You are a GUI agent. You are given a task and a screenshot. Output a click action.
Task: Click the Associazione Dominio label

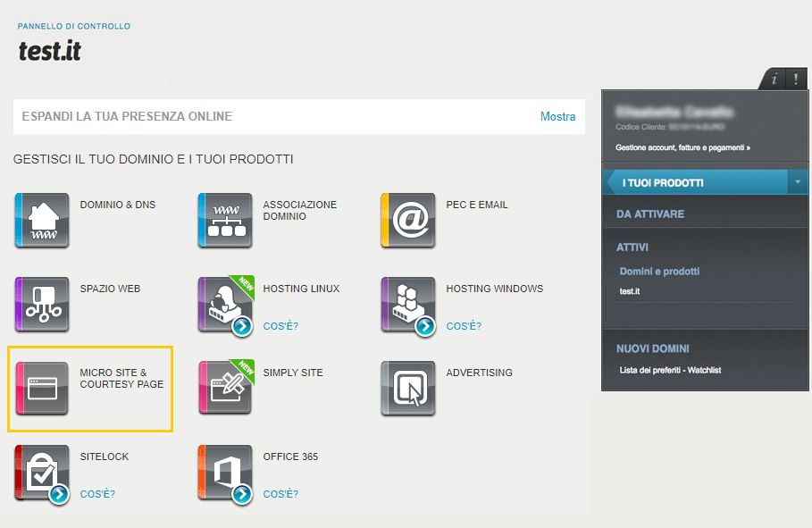pyautogui.click(x=300, y=210)
